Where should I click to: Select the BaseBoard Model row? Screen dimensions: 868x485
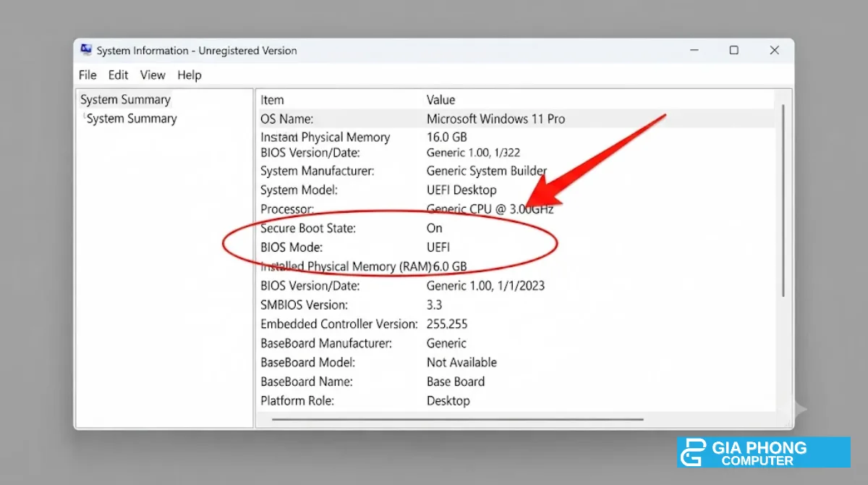307,362
